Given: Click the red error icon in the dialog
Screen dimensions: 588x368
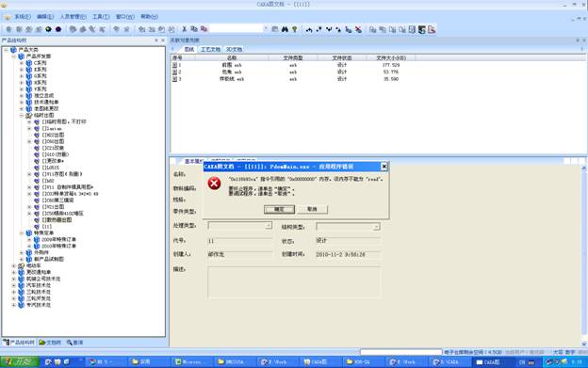Looking at the screenshot, I should [x=214, y=184].
